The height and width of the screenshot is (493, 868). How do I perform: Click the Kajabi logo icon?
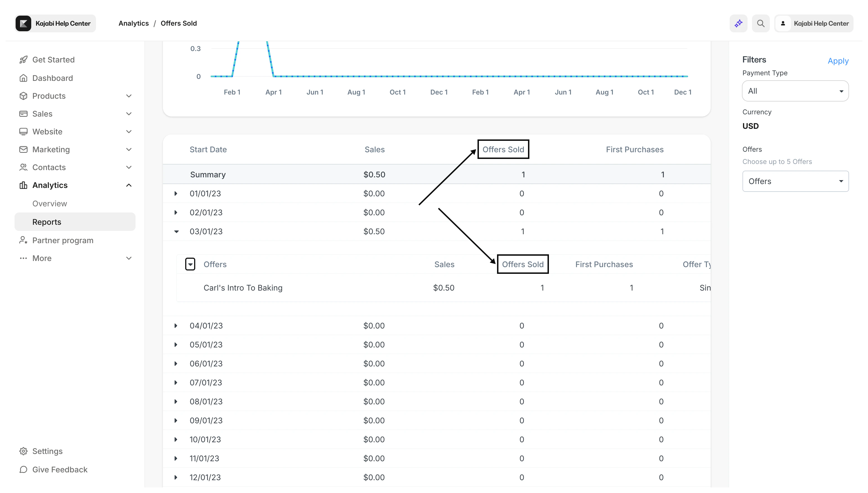point(23,23)
